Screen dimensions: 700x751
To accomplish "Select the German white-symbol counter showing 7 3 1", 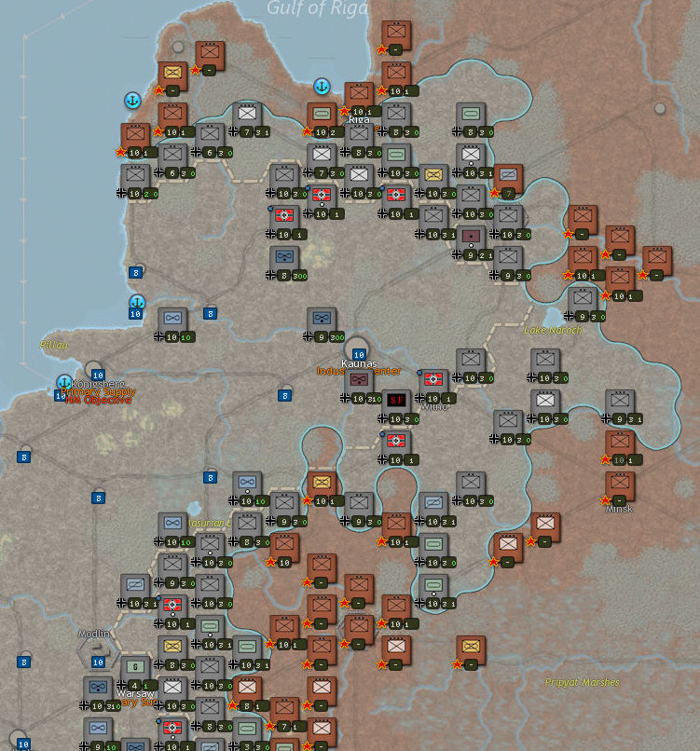I will click(247, 113).
